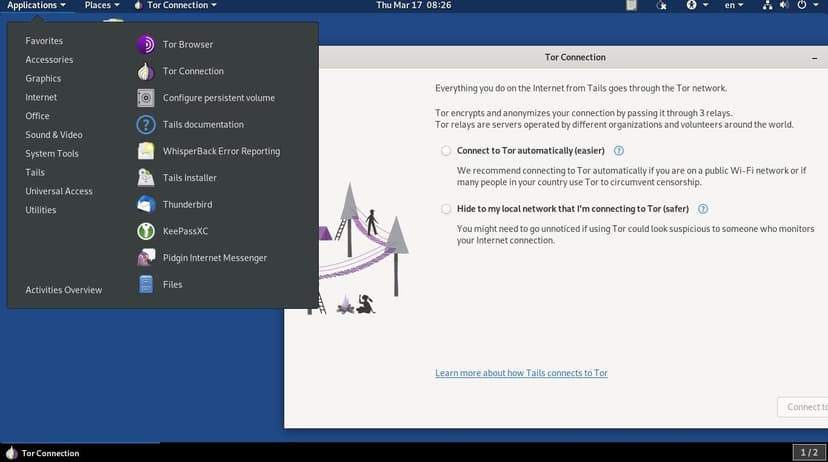
Task: Click the 1 / 2 workspace switcher
Action: (x=809, y=452)
